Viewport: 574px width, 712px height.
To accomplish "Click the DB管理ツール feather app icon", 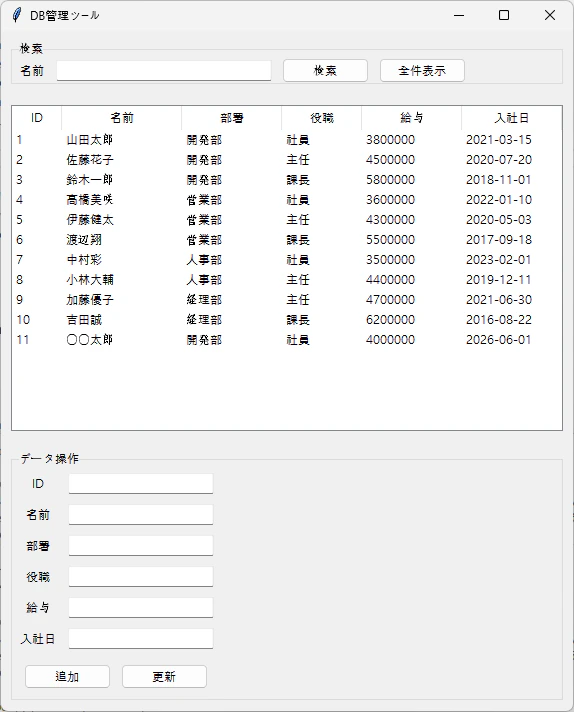I will pyautogui.click(x=17, y=15).
